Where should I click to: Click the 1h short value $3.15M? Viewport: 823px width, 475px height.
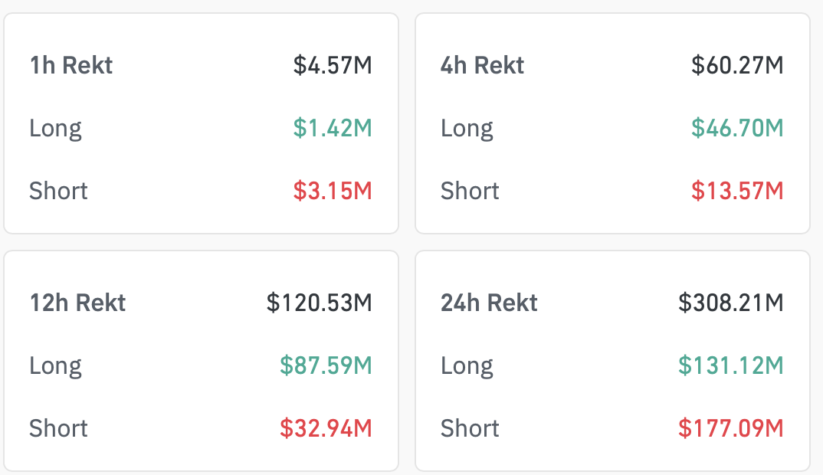click(x=332, y=190)
